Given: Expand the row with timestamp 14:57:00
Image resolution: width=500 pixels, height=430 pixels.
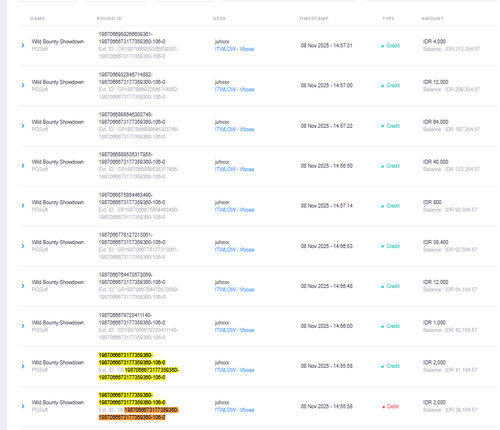Looking at the screenshot, I should [x=23, y=85].
